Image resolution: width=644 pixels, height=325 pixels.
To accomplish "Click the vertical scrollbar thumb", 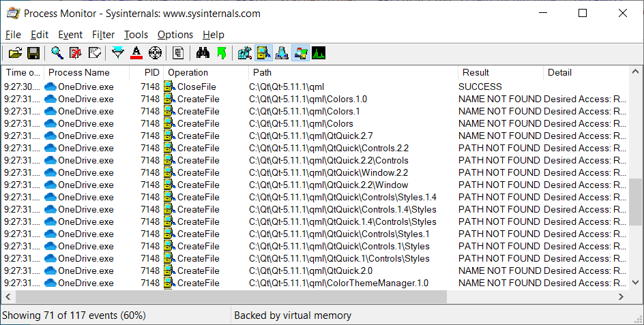I will (x=635, y=202).
